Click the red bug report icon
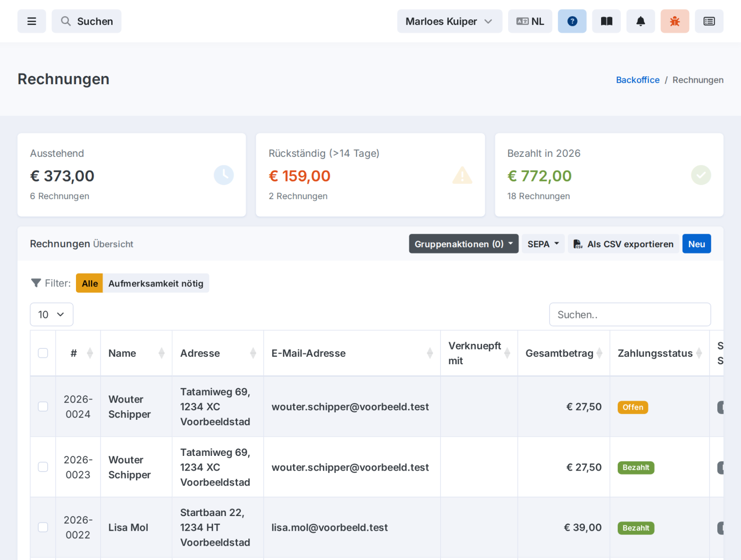 [675, 21]
